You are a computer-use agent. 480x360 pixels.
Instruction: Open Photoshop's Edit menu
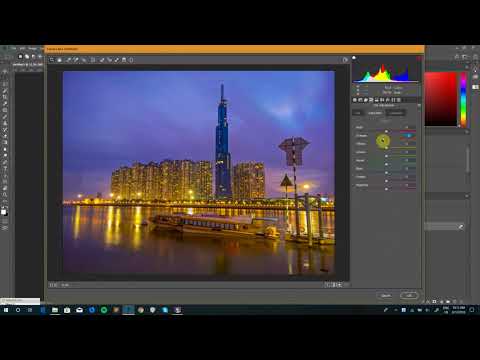click(22, 49)
